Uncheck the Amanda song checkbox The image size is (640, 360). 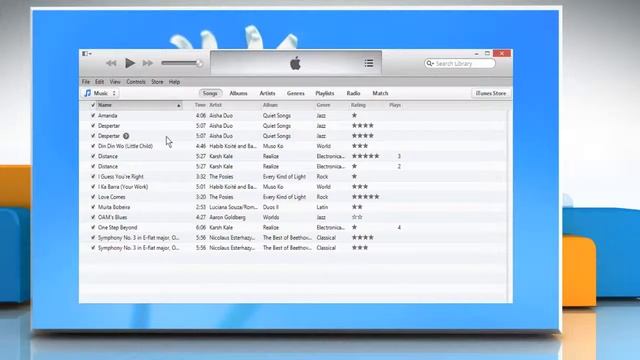click(93, 116)
